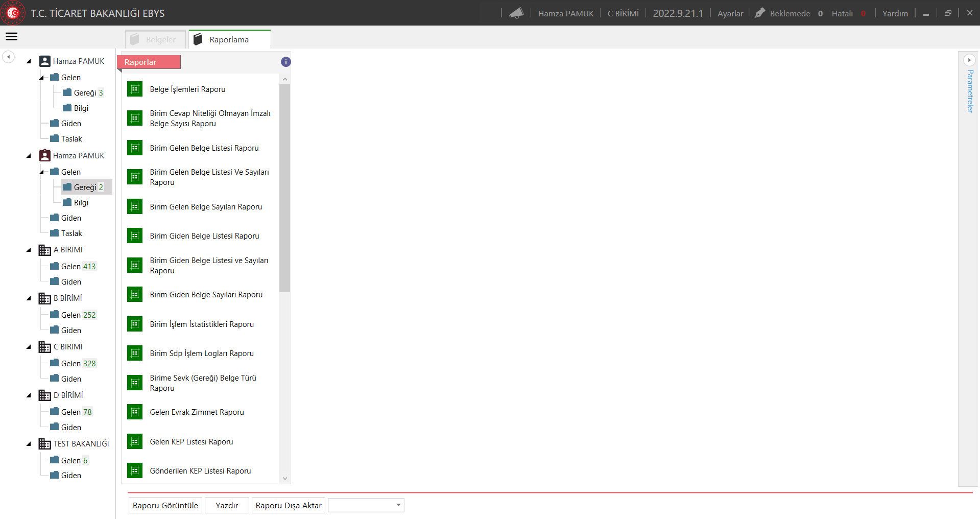Select the Raporlama tab
This screenshot has width=980, height=519.
coord(230,39)
